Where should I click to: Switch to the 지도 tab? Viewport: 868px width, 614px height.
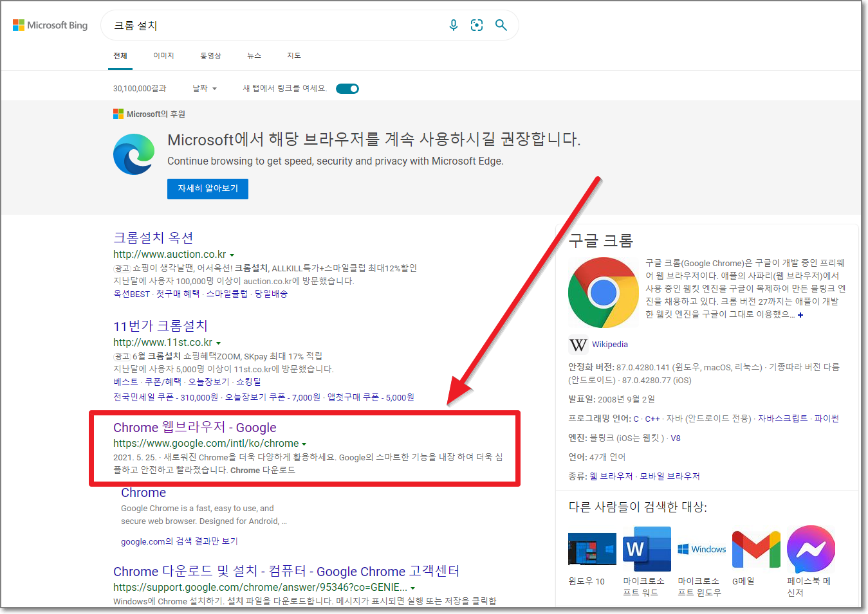pos(294,56)
